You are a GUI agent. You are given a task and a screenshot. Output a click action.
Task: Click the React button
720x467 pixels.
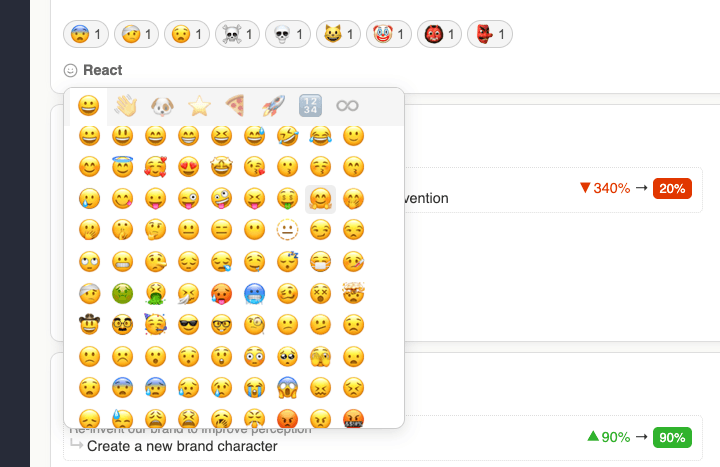(93, 70)
